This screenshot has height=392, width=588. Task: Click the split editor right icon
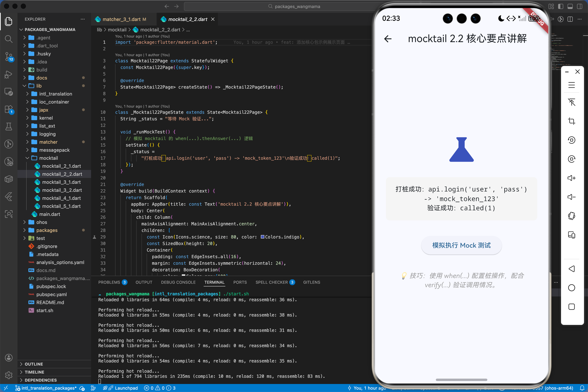(x=570, y=19)
